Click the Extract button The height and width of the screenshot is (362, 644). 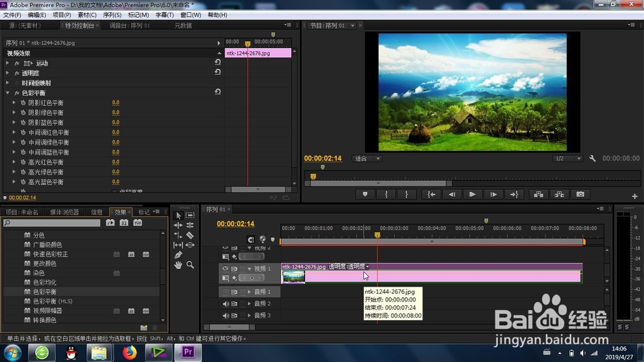[560, 195]
